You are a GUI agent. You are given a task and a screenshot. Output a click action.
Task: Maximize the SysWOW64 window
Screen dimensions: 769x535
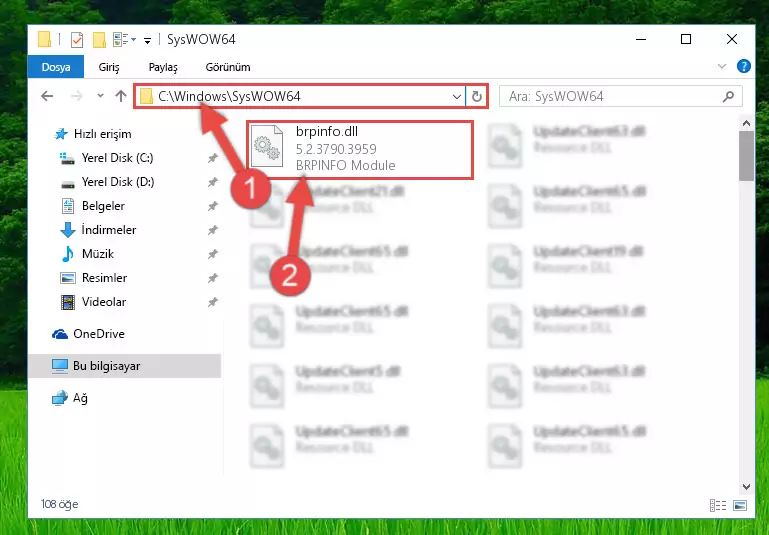pyautogui.click(x=686, y=39)
